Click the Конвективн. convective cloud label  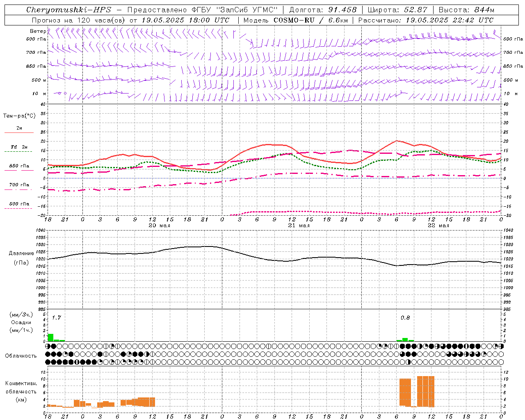[x=21, y=383]
